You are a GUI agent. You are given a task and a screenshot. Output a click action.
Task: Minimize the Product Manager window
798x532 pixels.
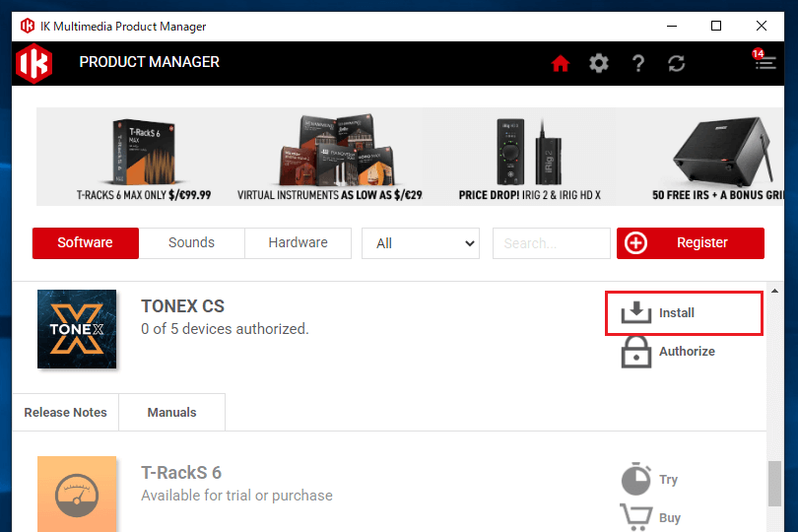(672, 26)
